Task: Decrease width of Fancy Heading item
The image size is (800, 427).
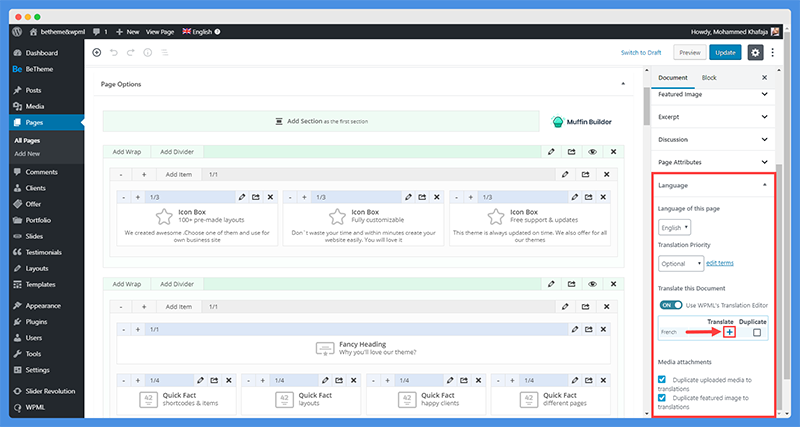Action: pos(123,330)
